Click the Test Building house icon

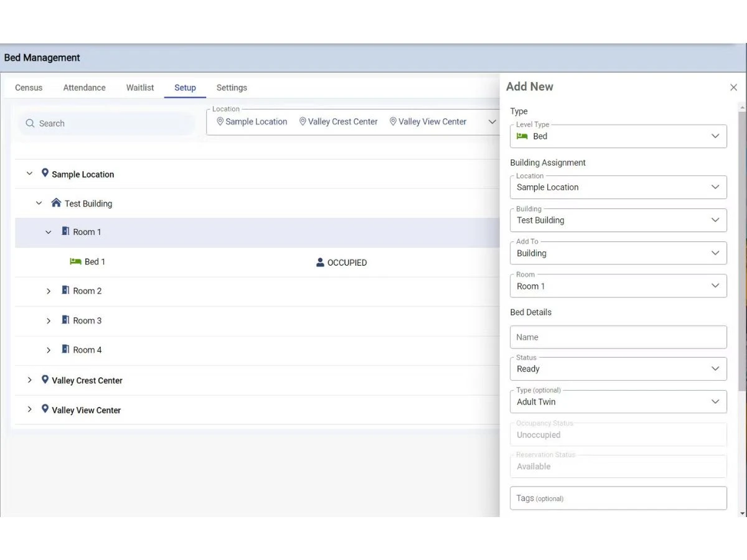coord(56,203)
